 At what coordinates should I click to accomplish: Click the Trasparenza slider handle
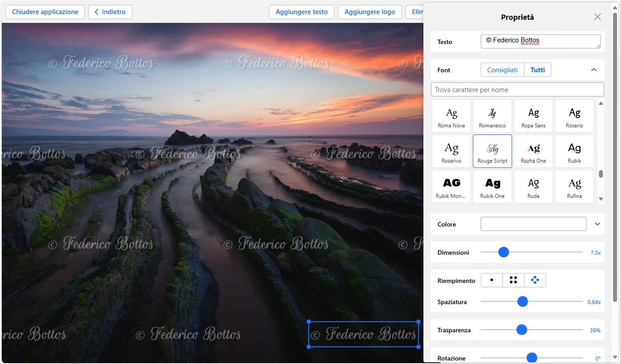[521, 330]
